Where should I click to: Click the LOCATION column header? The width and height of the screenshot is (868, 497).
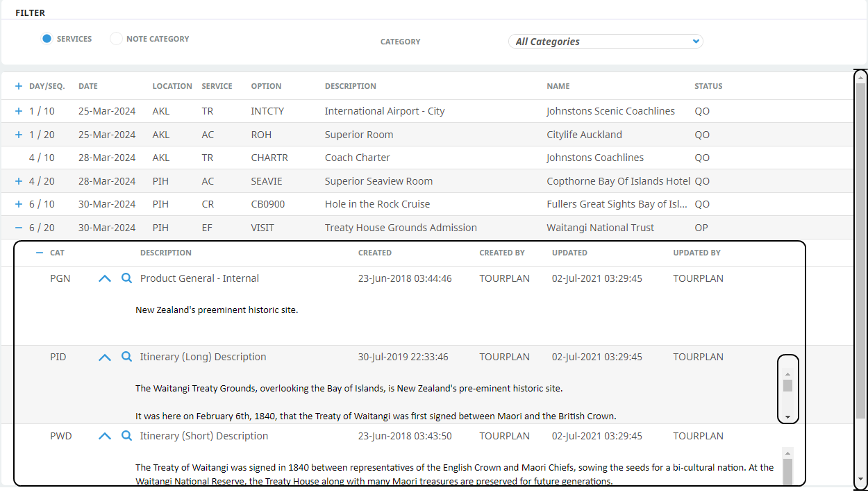[172, 86]
